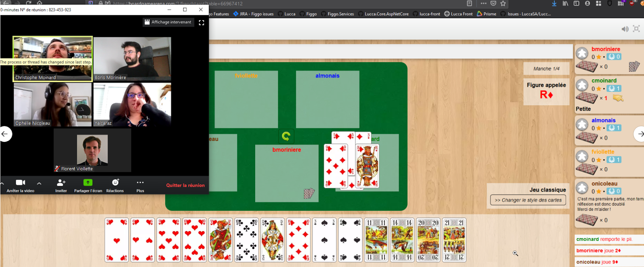The image size is (644, 267).
Task: Select Christophe Moinard's video tile
Action: (x=53, y=59)
